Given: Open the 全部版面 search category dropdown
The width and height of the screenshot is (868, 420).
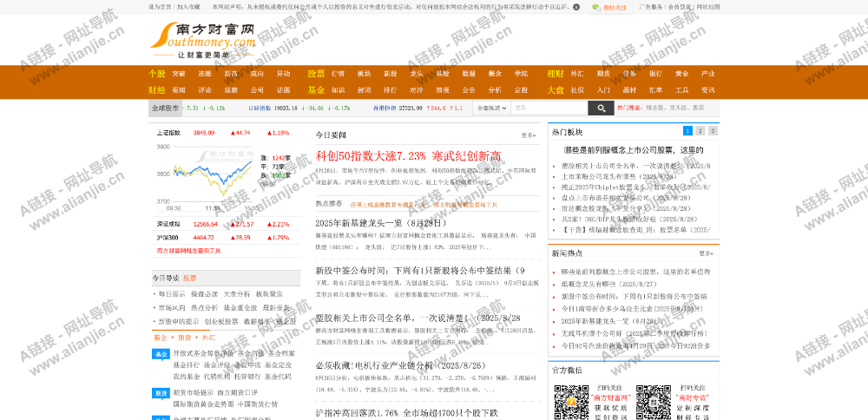Looking at the screenshot, I should click(x=491, y=108).
